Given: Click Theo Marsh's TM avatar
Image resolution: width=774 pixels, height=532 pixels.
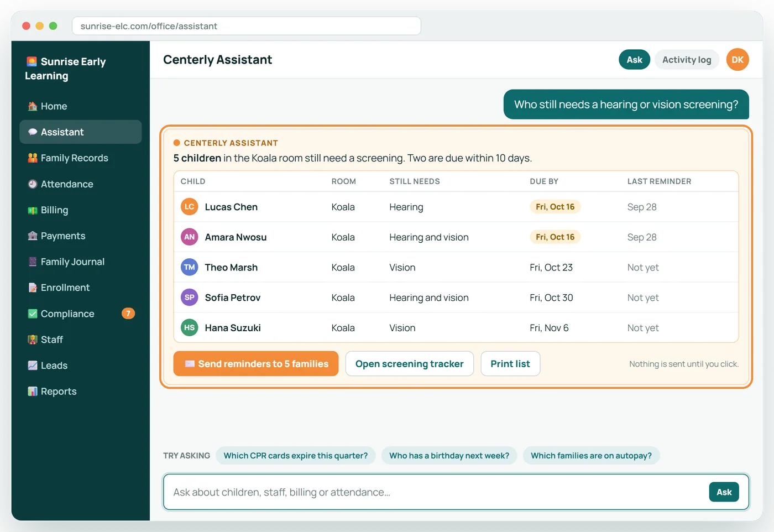Looking at the screenshot, I should (x=190, y=268).
